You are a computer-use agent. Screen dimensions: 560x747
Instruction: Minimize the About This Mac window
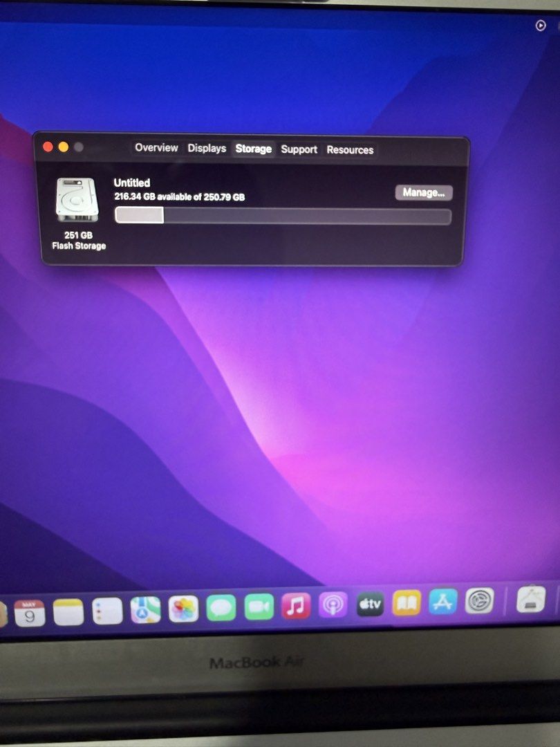pos(64,147)
